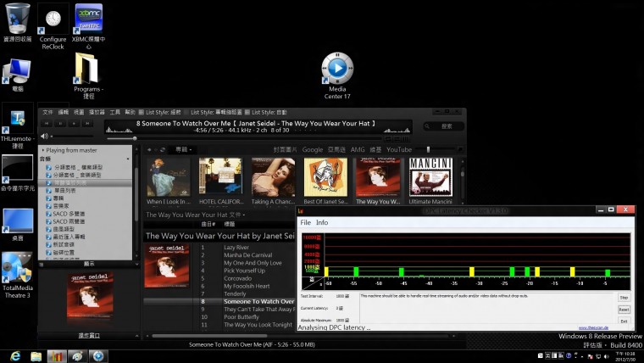Open the File menu in DPC Latency Checker

click(x=306, y=222)
